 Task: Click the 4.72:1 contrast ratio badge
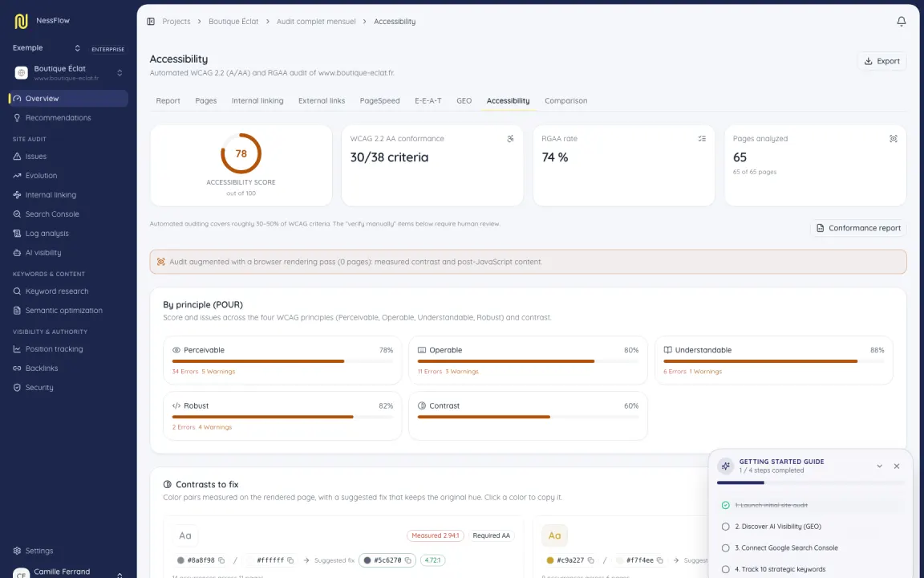432,560
